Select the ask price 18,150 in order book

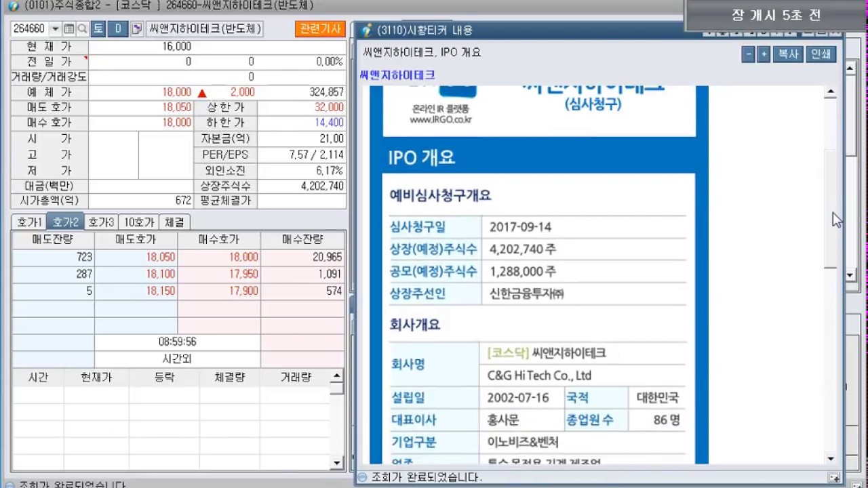[x=160, y=291]
